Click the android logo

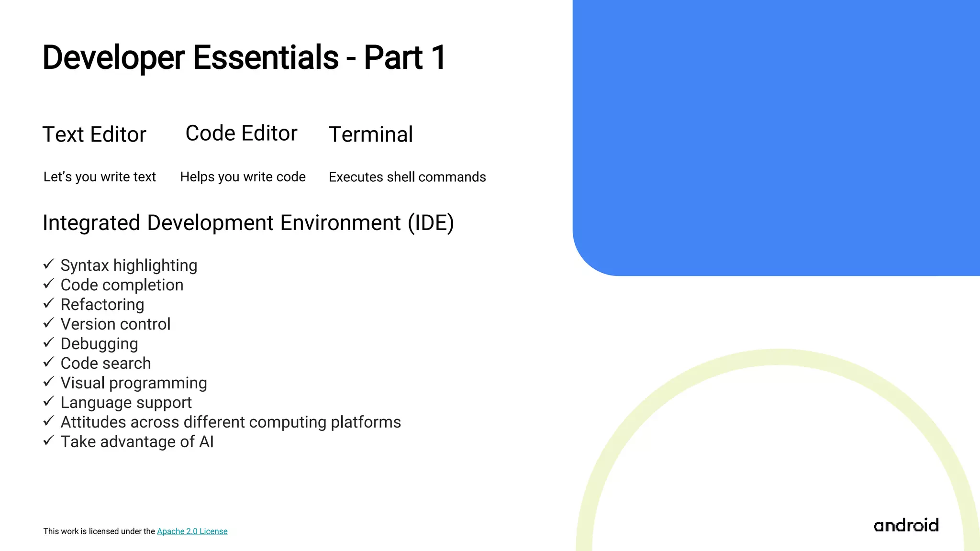tap(906, 525)
